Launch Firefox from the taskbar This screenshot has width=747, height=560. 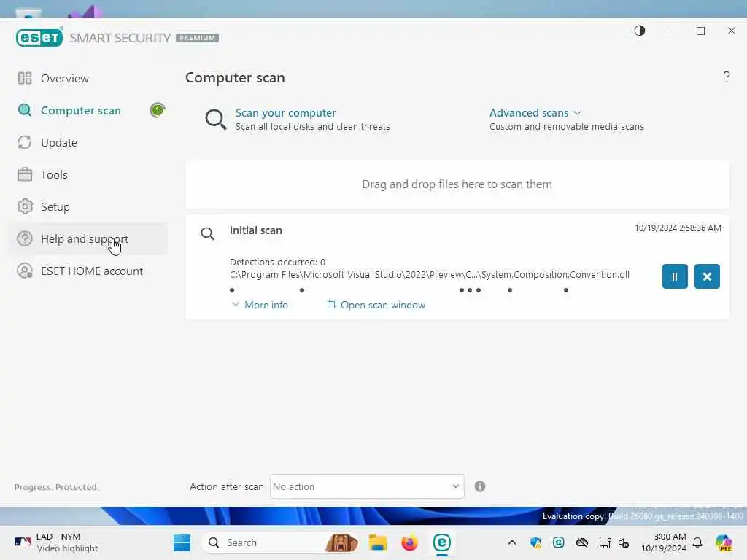pos(409,542)
